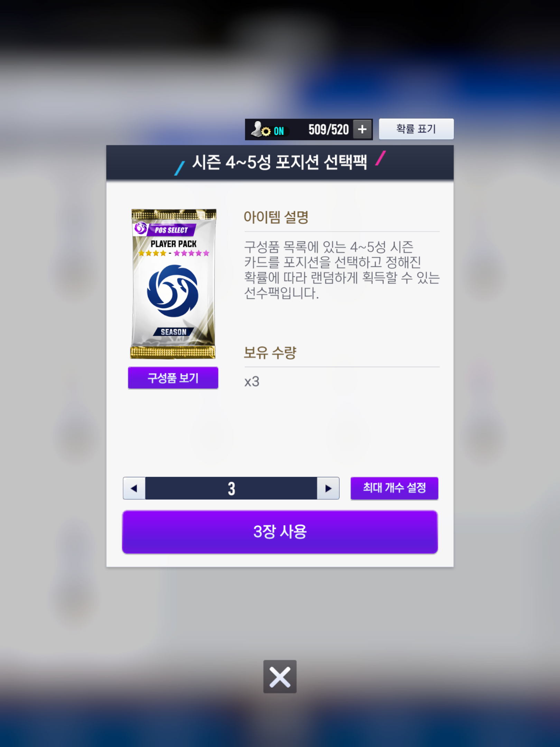
Task: Tap the plus icon to expand roster slots
Action: pyautogui.click(x=362, y=129)
